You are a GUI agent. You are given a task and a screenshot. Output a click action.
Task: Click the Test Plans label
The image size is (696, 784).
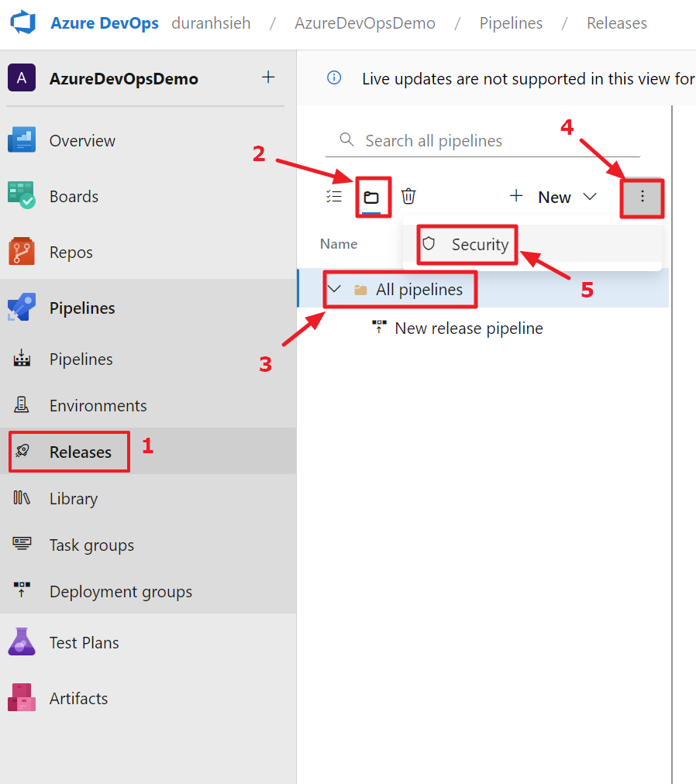[84, 642]
